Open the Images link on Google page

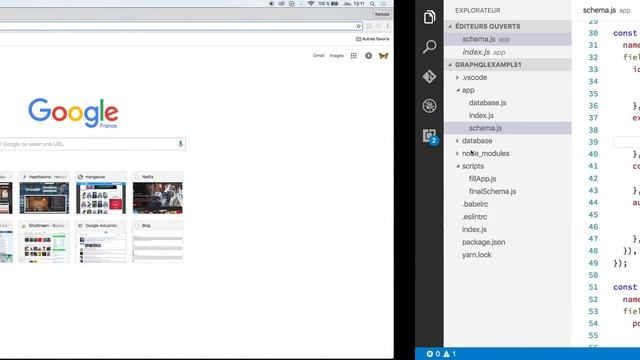tap(336, 56)
